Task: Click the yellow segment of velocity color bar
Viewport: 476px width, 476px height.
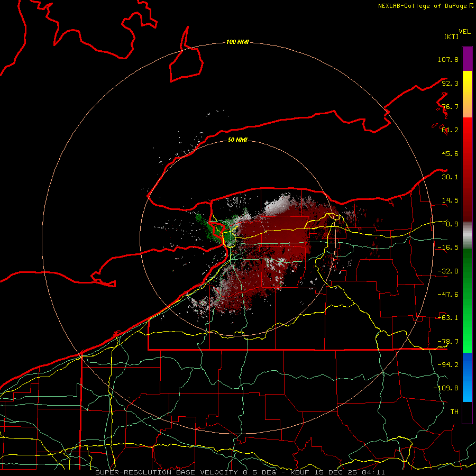Action: [467, 94]
